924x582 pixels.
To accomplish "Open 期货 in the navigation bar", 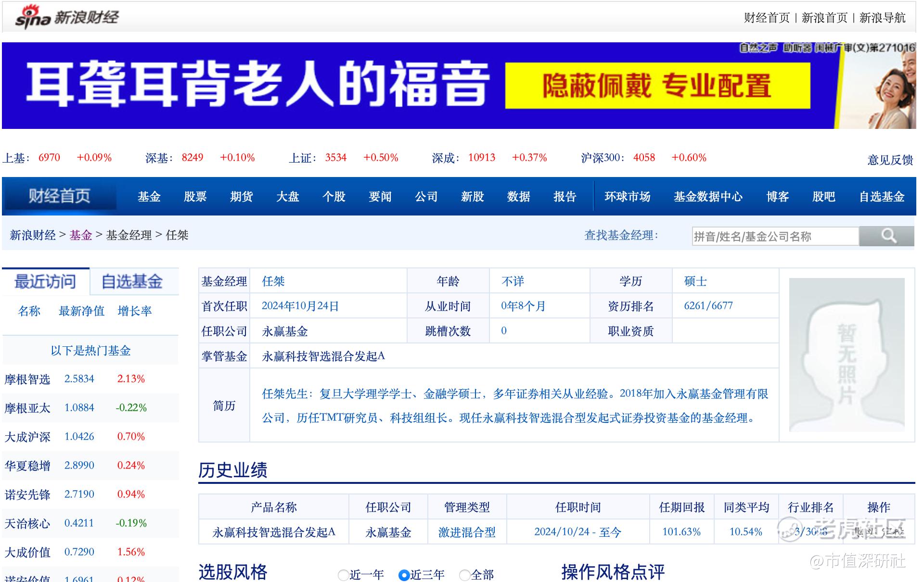I will pyautogui.click(x=242, y=197).
